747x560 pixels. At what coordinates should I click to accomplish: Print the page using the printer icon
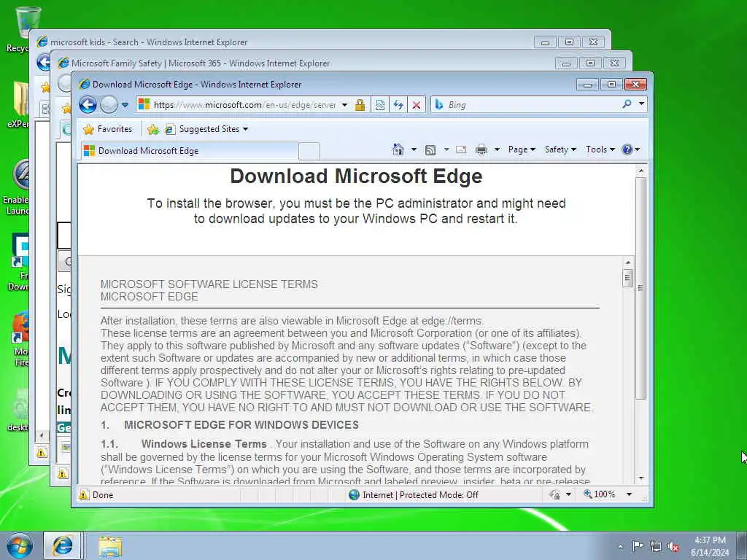pyautogui.click(x=481, y=150)
